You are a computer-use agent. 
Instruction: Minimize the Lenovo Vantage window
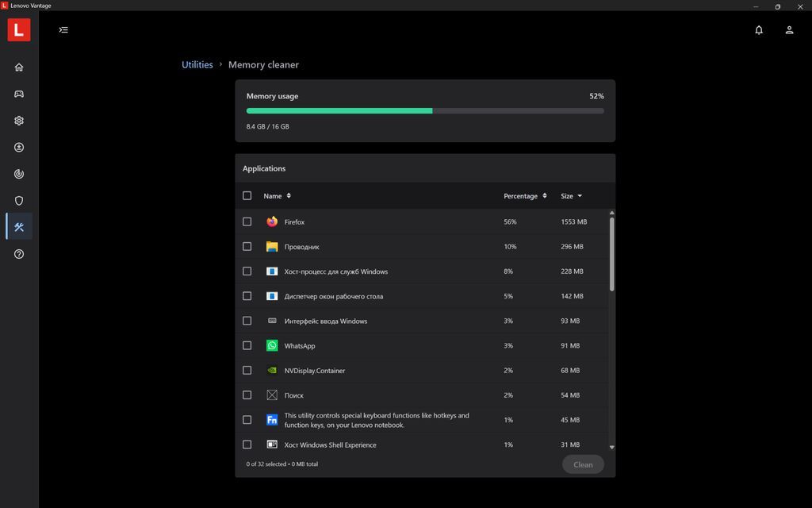point(756,6)
